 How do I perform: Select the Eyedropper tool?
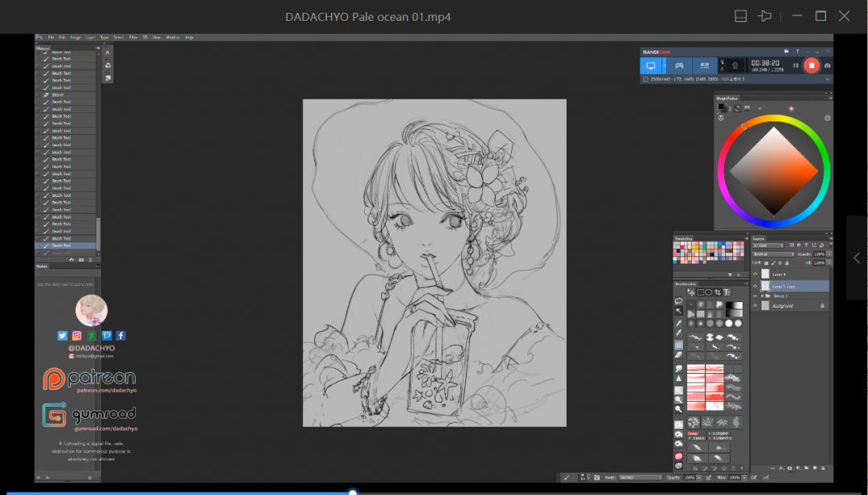[678, 322]
